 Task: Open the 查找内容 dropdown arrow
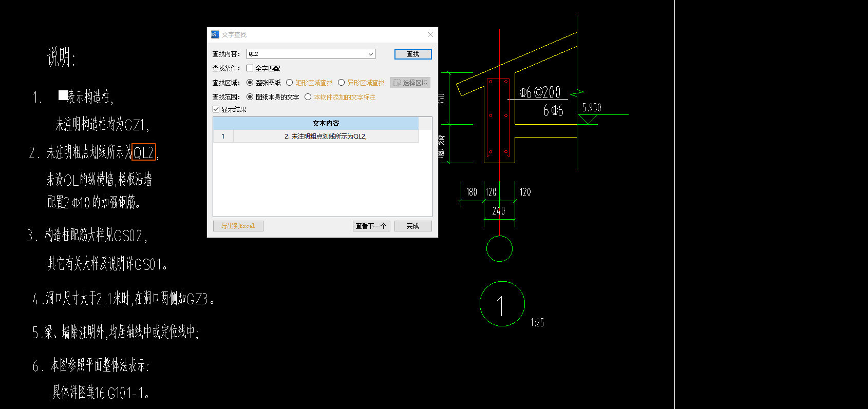pyautogui.click(x=371, y=54)
